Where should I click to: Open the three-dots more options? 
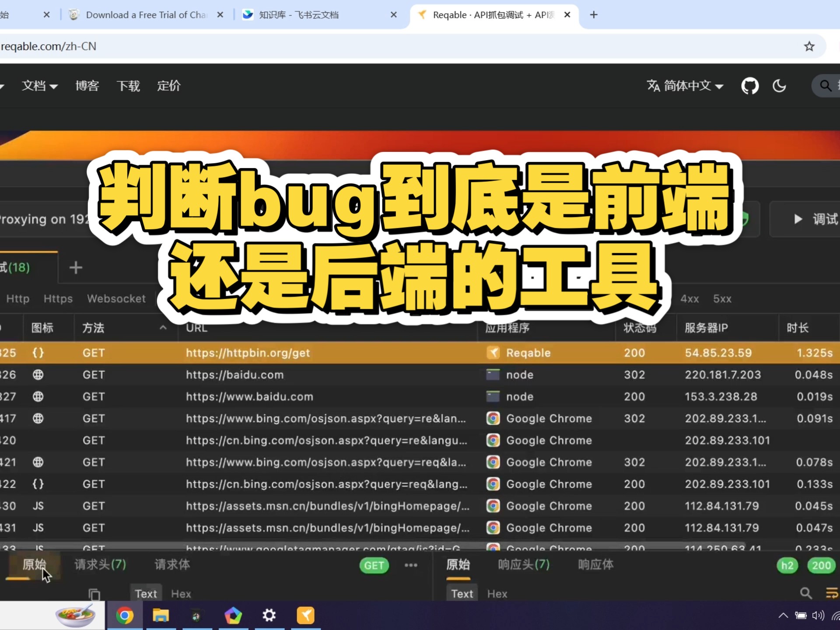tap(411, 565)
